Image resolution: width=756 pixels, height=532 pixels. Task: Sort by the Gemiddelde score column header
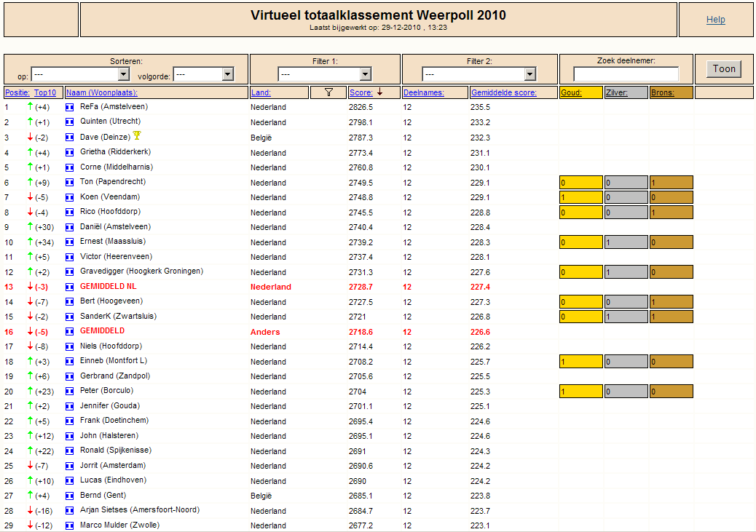(504, 92)
